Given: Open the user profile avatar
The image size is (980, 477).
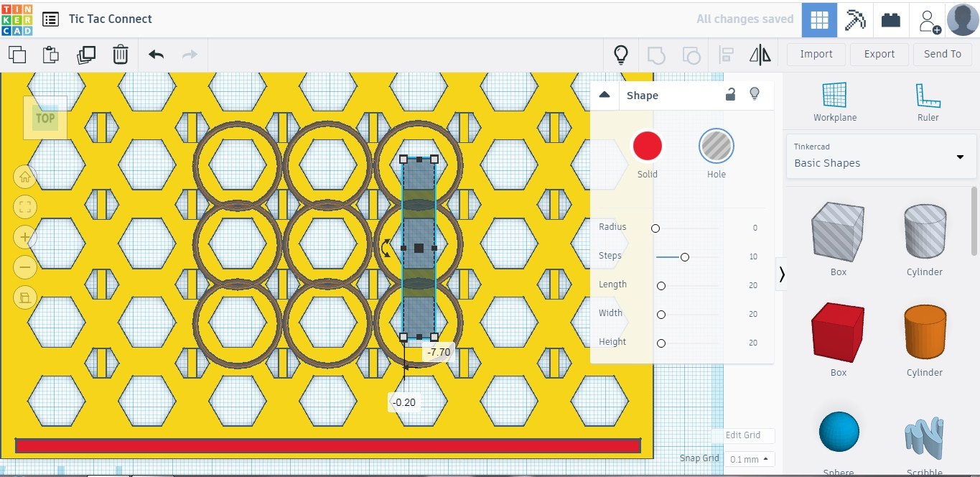Looking at the screenshot, I should [x=963, y=19].
